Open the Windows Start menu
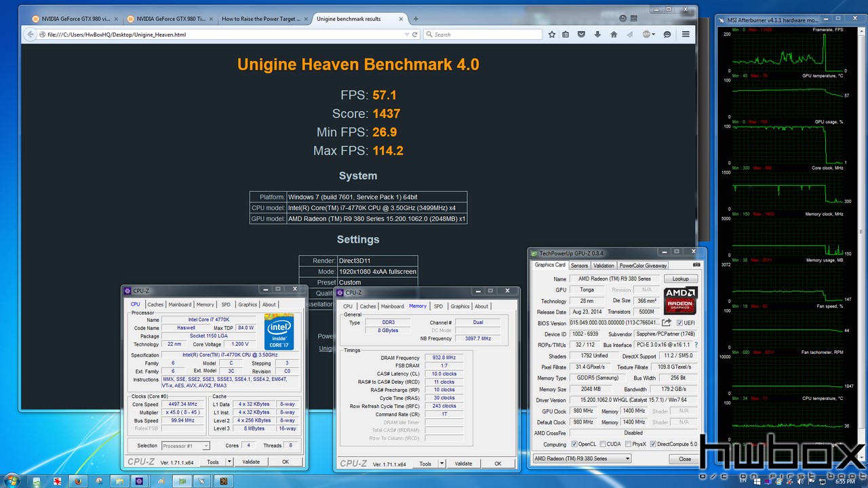The width and height of the screenshot is (868, 488). pos(13,481)
